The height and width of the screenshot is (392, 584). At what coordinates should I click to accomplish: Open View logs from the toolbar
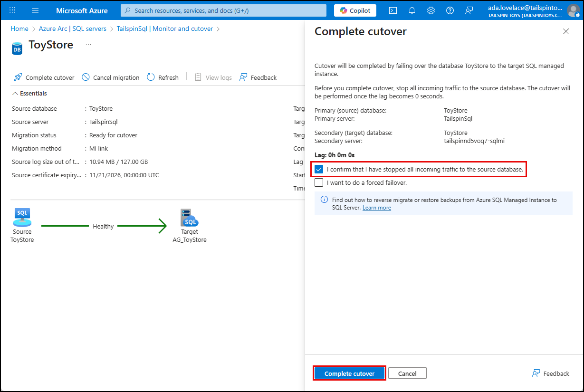click(199, 77)
